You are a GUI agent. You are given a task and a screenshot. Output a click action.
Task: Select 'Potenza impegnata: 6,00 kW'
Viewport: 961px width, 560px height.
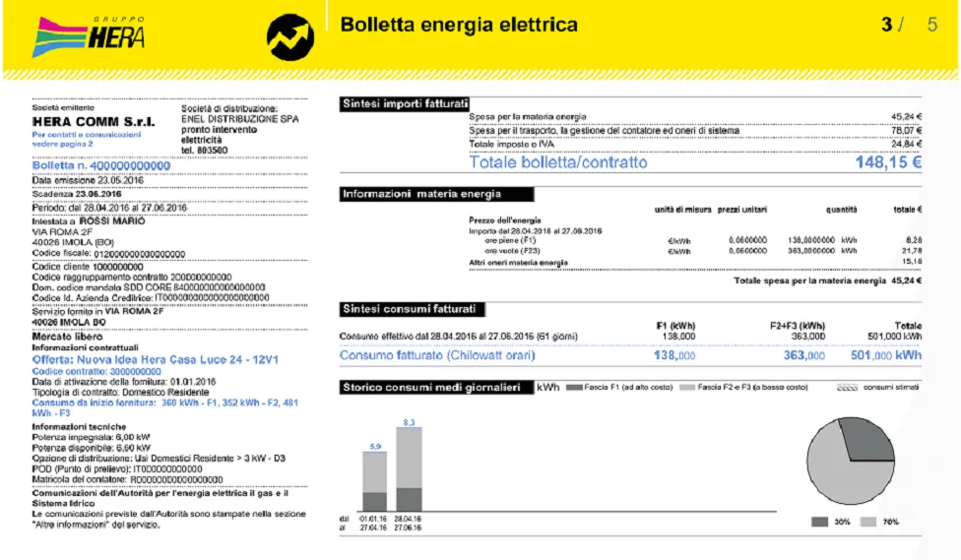coord(91,437)
